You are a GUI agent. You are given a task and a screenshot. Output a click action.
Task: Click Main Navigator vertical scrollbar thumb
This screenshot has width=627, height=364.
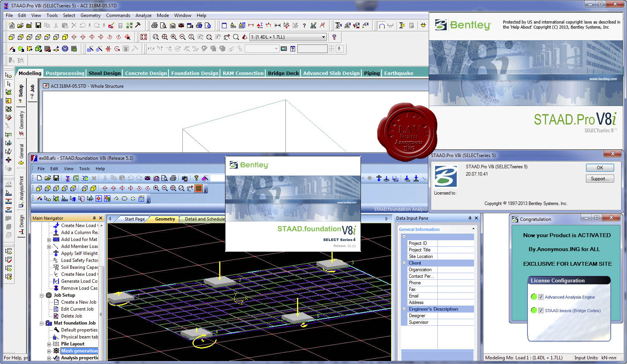pyautogui.click(x=101, y=314)
